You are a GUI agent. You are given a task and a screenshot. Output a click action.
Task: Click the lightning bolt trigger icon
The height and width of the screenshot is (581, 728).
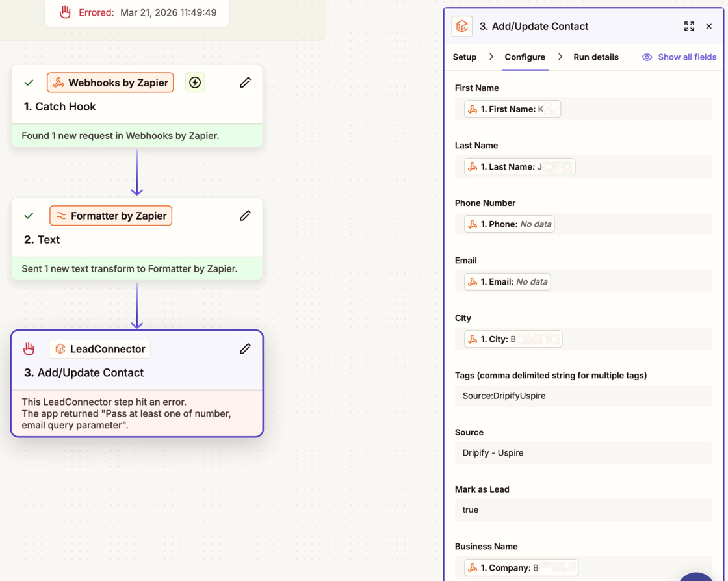195,83
